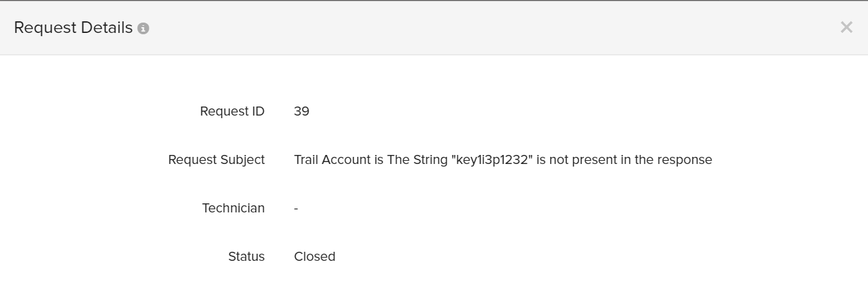
Task: Click the word "Request" in the dialog title
Action: 41,28
